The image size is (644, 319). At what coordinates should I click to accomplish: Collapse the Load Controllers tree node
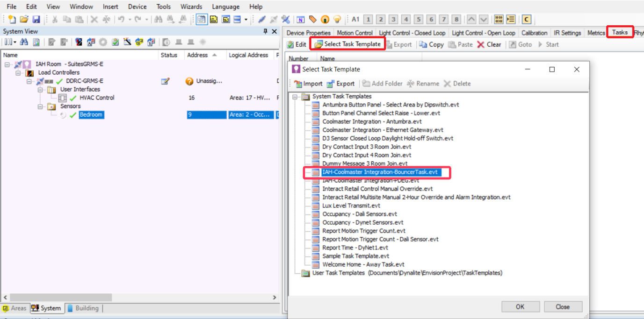(x=18, y=73)
